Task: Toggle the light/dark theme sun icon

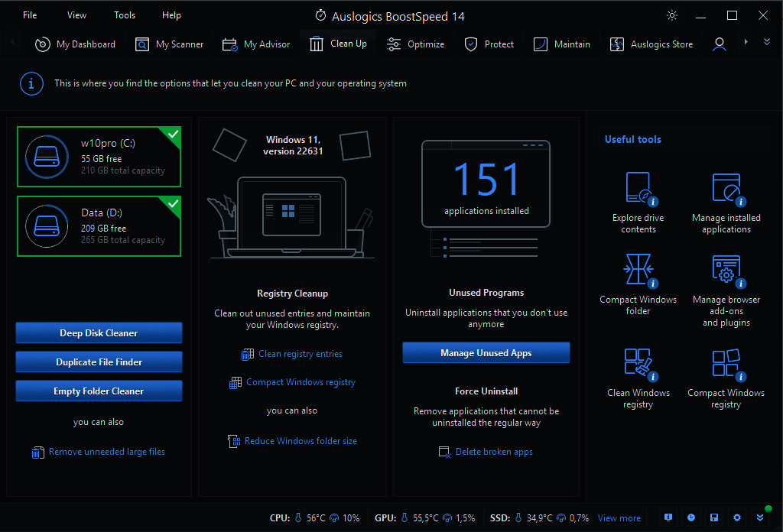Action: (x=672, y=15)
